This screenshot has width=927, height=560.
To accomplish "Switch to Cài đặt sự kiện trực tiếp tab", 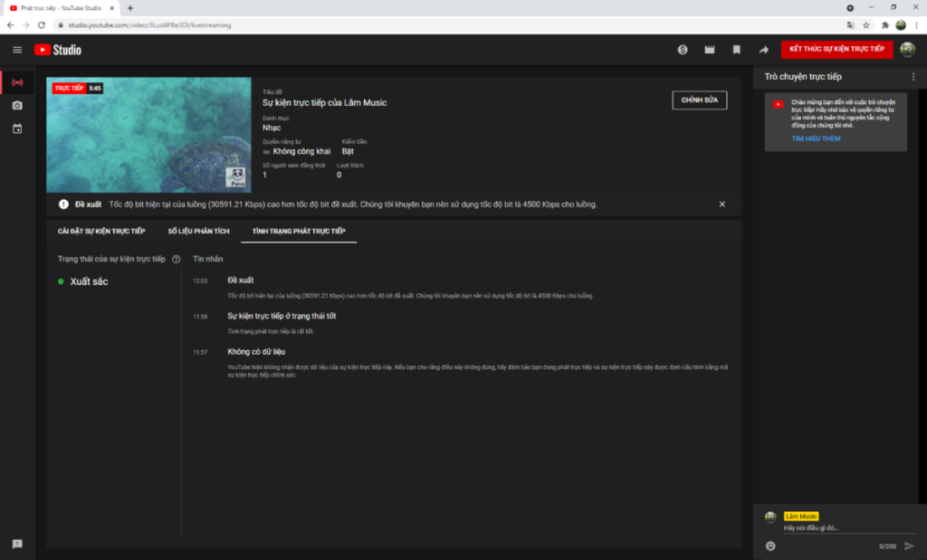I will (101, 232).
